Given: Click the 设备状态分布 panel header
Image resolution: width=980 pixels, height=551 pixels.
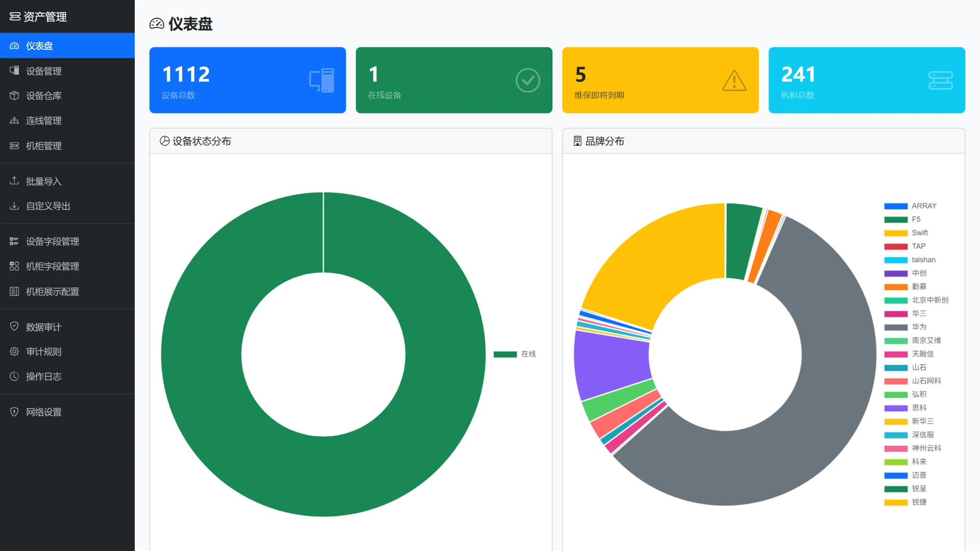Looking at the screenshot, I should click(351, 141).
